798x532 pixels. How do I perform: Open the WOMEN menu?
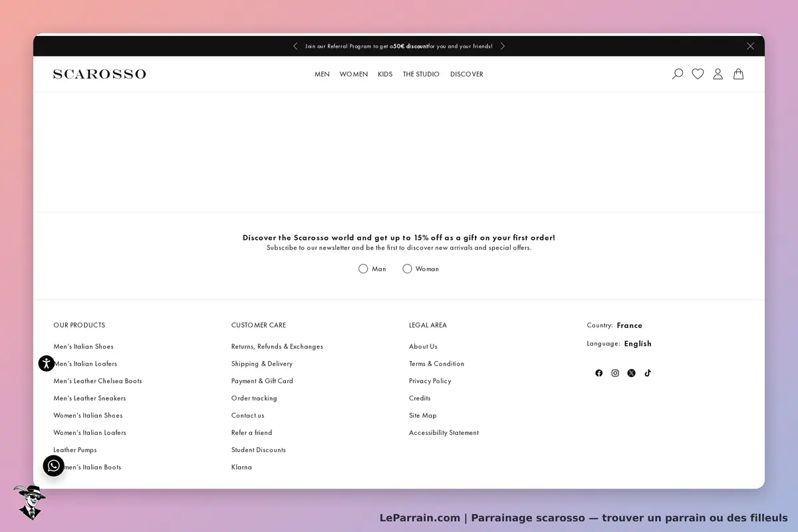354,74
